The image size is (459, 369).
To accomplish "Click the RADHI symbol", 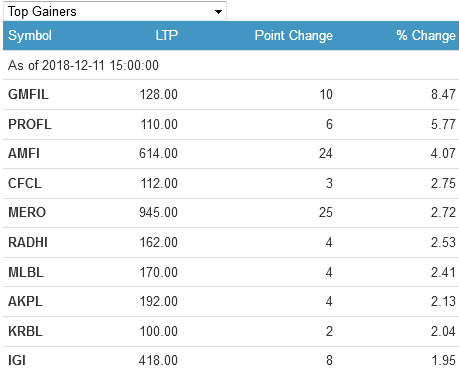I will point(28,242).
